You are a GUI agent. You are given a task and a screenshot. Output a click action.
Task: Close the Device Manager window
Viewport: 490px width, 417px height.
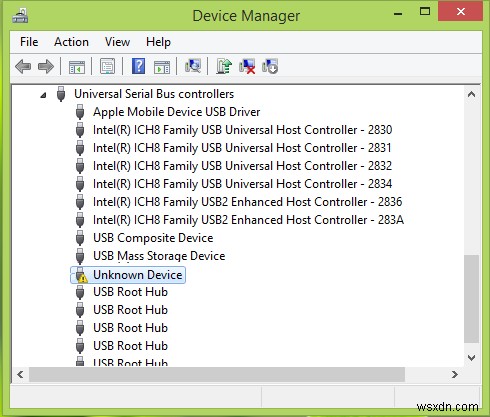[461, 12]
